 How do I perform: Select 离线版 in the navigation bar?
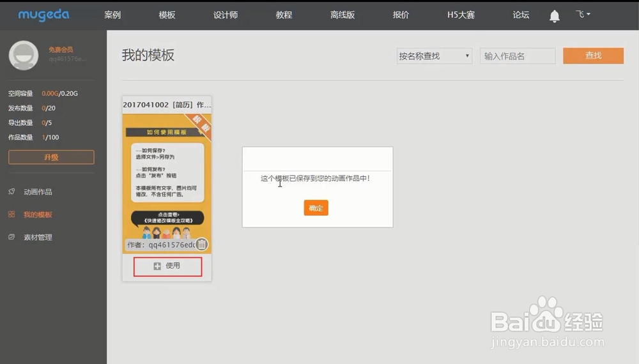click(x=343, y=15)
